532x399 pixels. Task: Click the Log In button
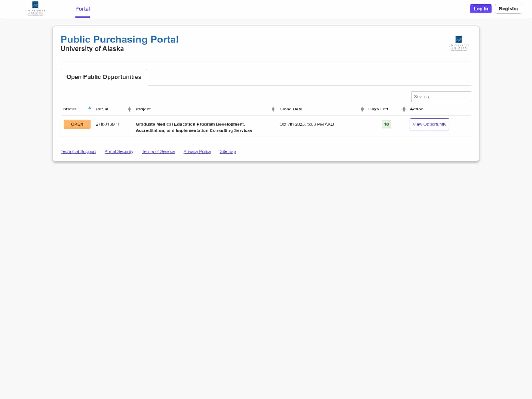click(x=481, y=9)
